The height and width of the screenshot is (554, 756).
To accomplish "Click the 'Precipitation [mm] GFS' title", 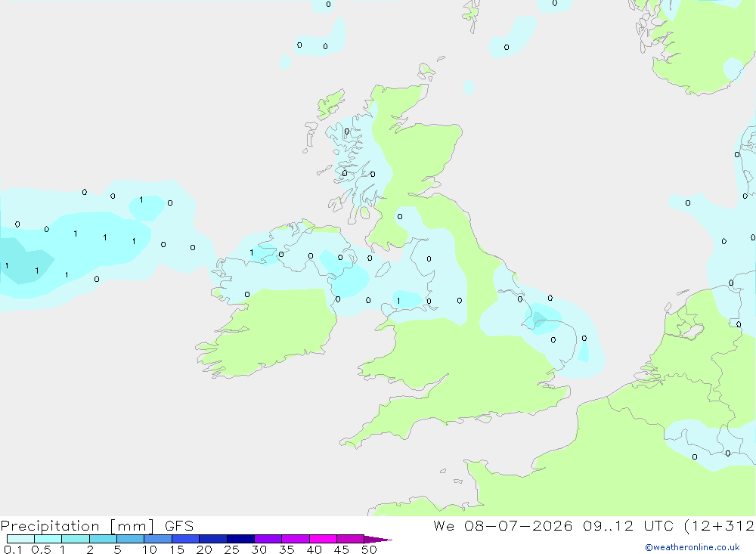I will (97, 526).
